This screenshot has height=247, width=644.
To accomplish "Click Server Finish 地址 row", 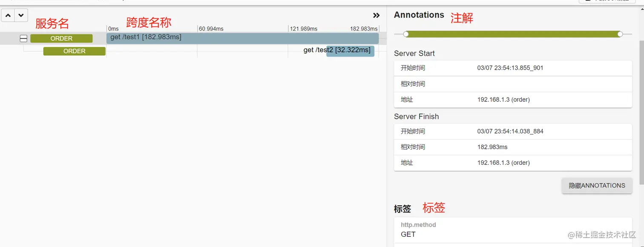I will click(513, 163).
